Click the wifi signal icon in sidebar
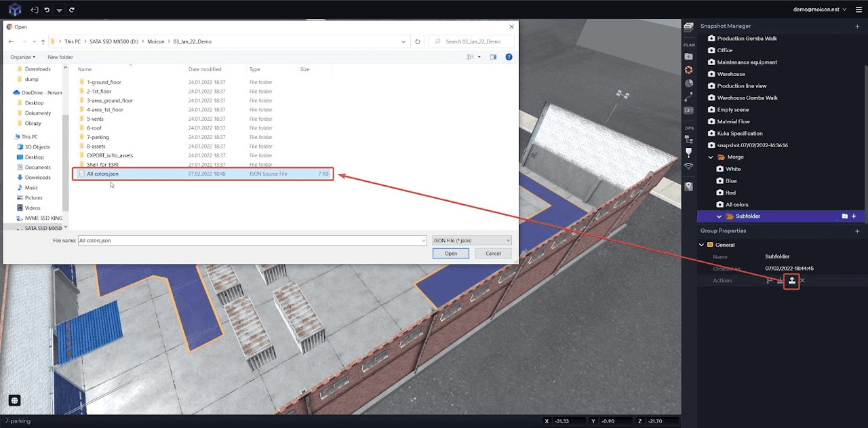 point(688,166)
